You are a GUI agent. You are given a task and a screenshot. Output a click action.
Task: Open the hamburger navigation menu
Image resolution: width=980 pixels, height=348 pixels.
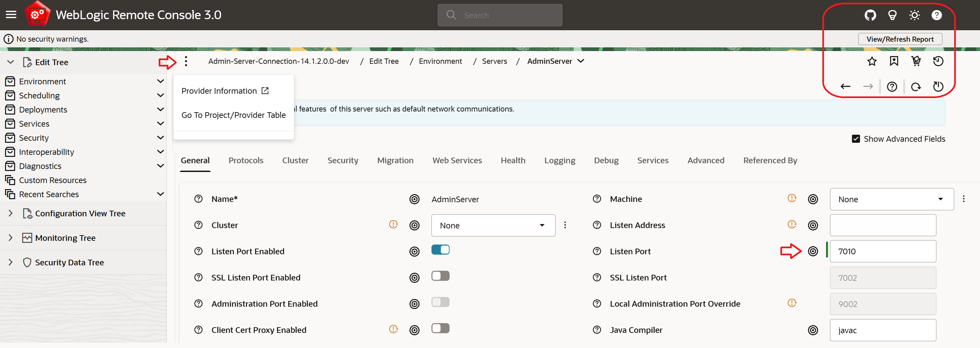pos(11,15)
